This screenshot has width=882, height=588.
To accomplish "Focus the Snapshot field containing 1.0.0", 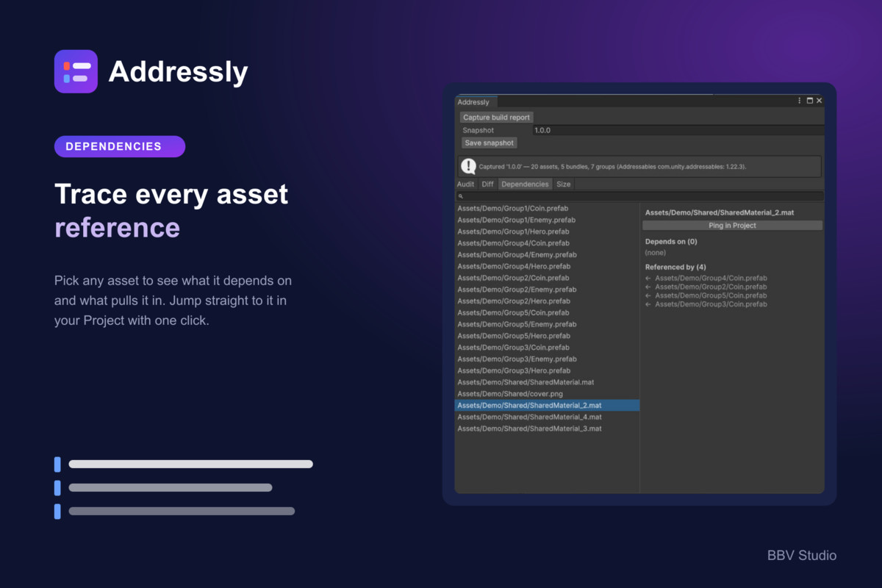I will (678, 130).
